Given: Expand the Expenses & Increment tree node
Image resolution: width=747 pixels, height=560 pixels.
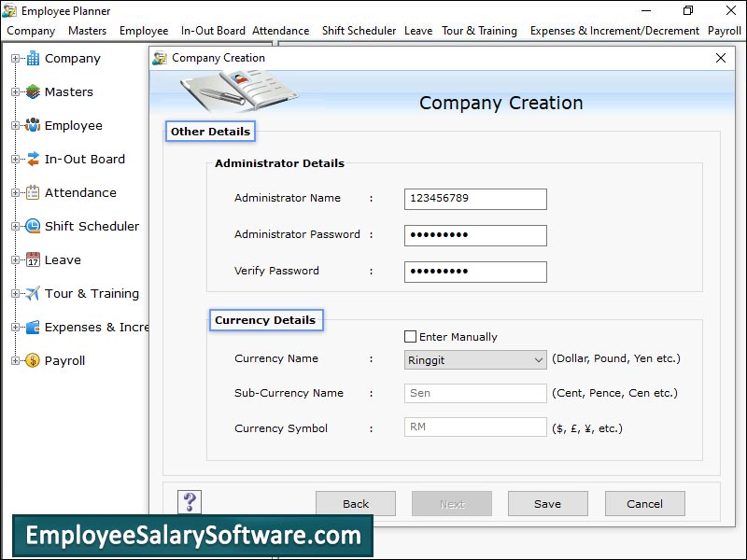Looking at the screenshot, I should coord(15,328).
